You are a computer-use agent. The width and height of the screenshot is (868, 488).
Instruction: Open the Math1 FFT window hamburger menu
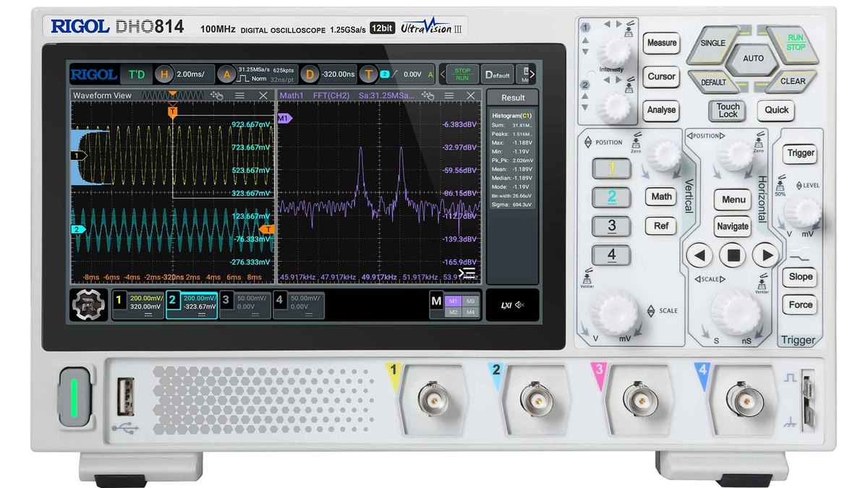449,95
